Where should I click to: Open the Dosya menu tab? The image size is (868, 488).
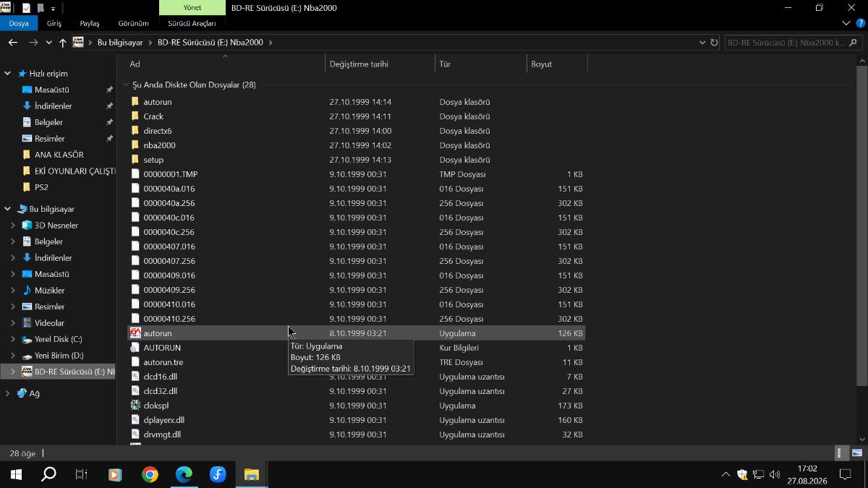(x=19, y=23)
